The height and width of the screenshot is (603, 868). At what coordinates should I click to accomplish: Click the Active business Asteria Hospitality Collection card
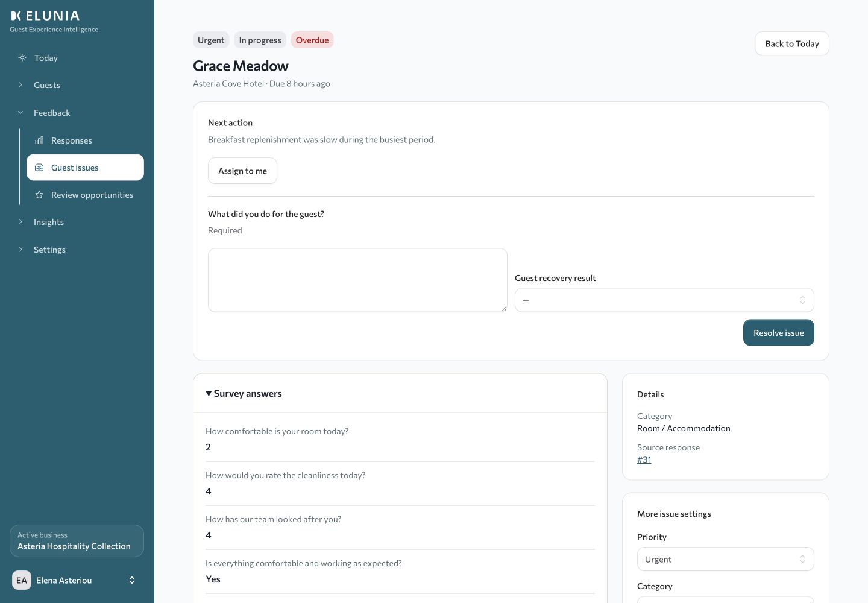click(77, 541)
